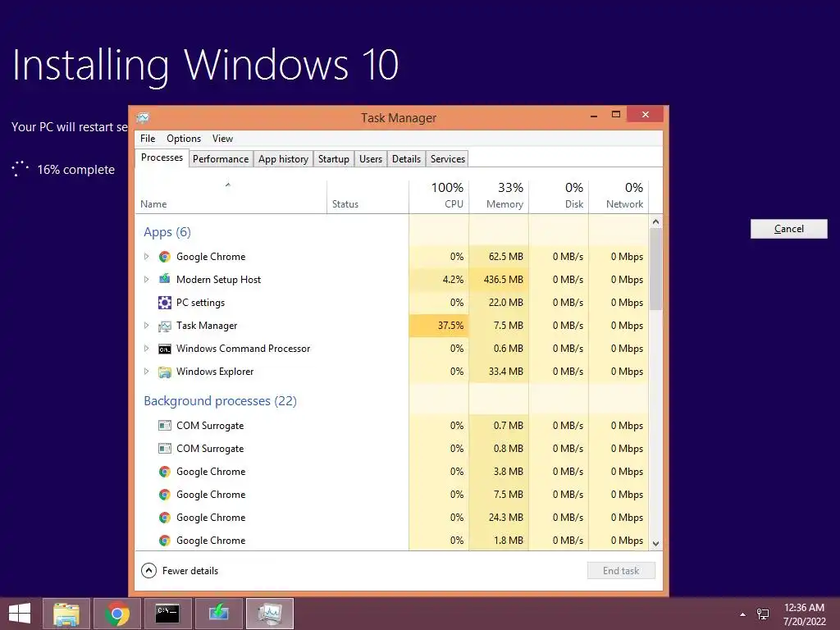Image resolution: width=840 pixels, height=630 pixels.
Task: Click the COM Surrogate icon at 0.8 MB row
Action: coord(164,449)
